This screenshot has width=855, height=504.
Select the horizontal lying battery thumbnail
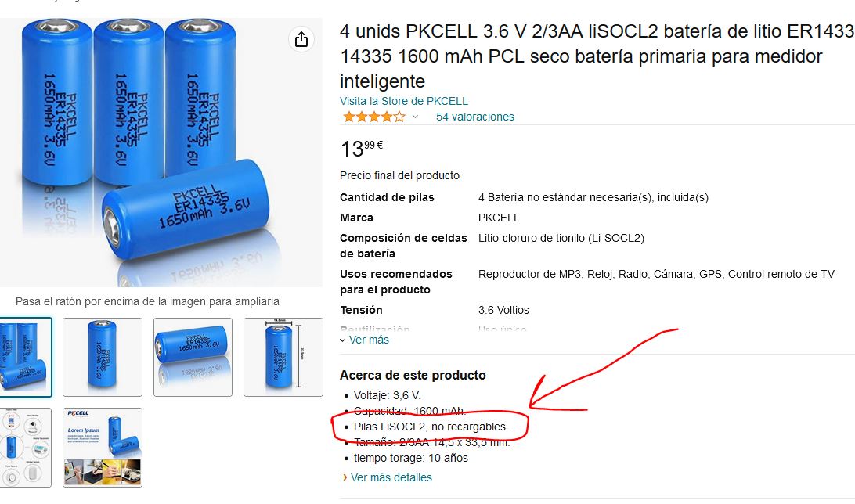(x=193, y=357)
